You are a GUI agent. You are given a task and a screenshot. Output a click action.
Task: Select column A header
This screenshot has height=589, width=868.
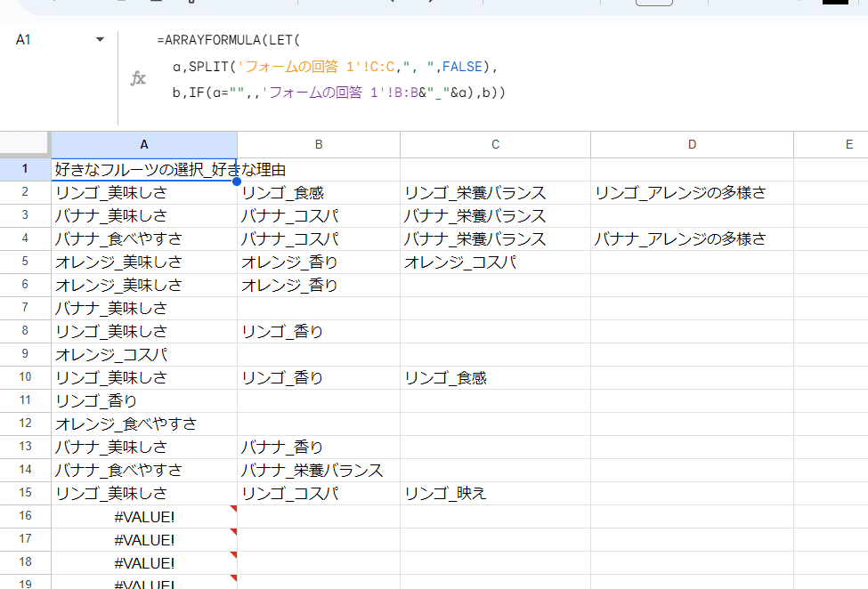[144, 144]
